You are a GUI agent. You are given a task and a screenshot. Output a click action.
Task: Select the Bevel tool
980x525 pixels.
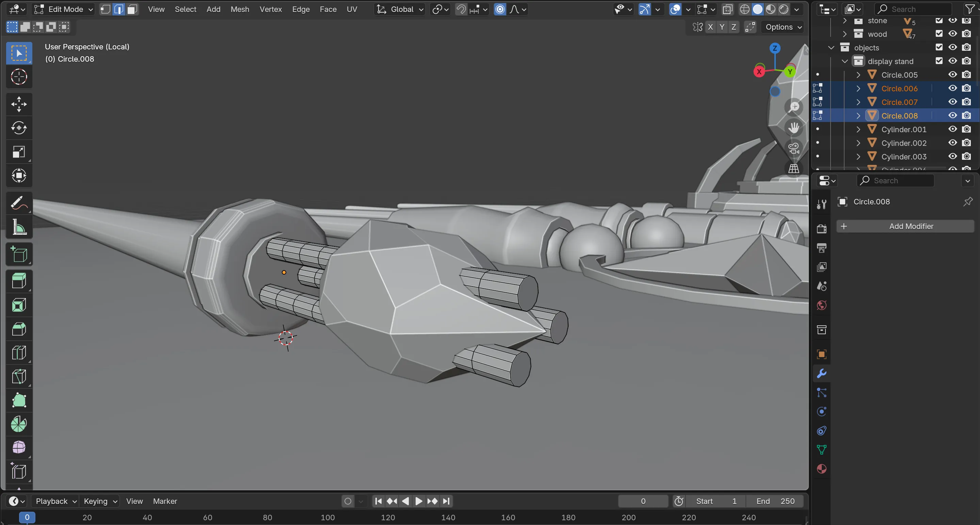point(19,329)
